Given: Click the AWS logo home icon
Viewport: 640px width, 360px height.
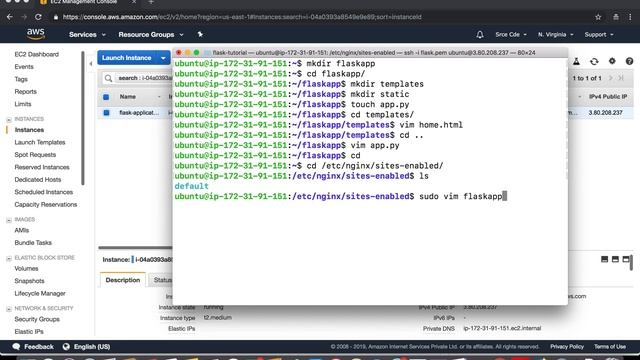Looking at the screenshot, I should coord(36,34).
